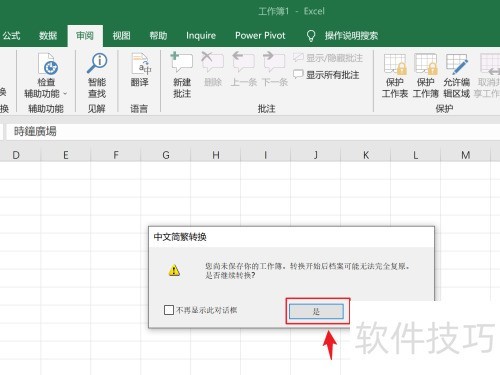The image size is (500, 375).
Task: Open Protect Workbook (保护工作簿)
Action: click(x=425, y=76)
